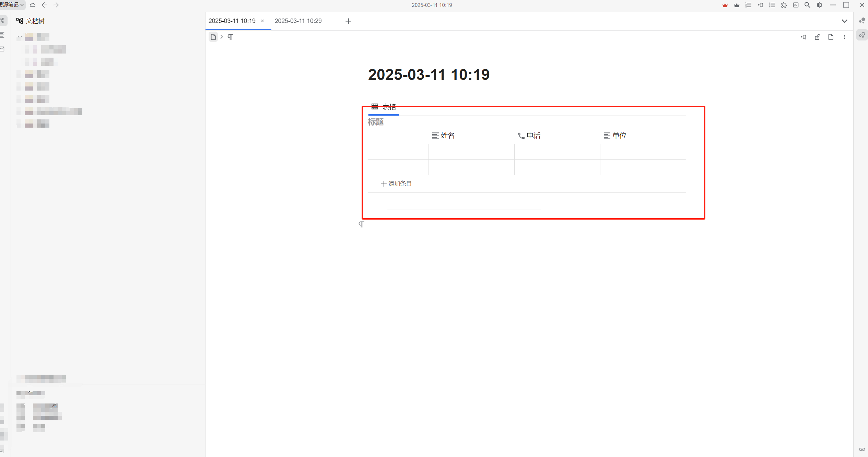Click the back navigation arrow

pyautogui.click(x=44, y=5)
